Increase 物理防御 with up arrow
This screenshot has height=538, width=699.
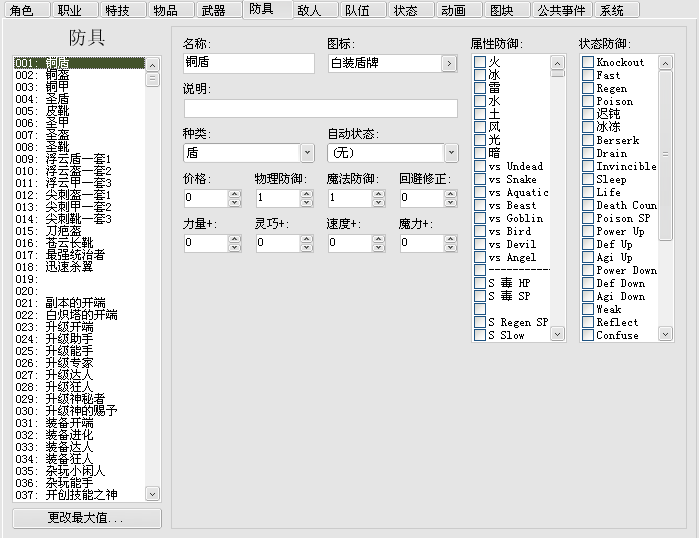306,194
